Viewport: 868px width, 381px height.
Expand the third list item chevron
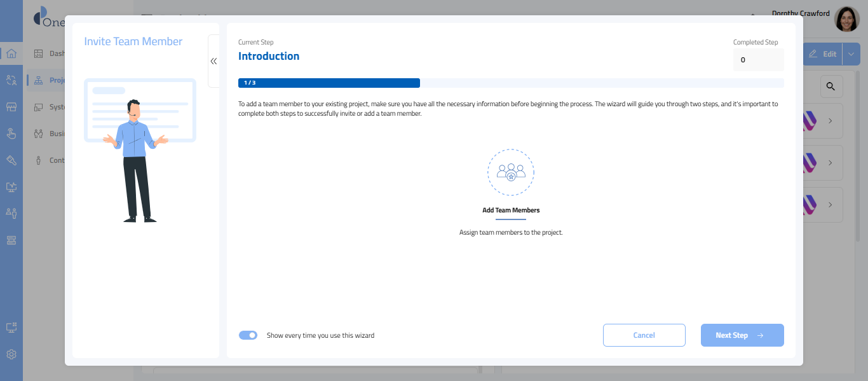point(830,205)
